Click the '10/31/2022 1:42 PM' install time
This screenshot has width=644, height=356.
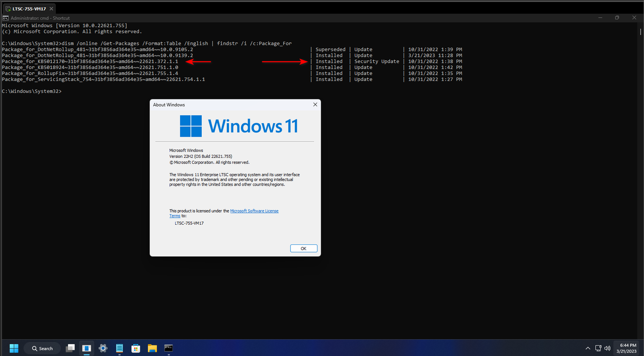coord(435,67)
